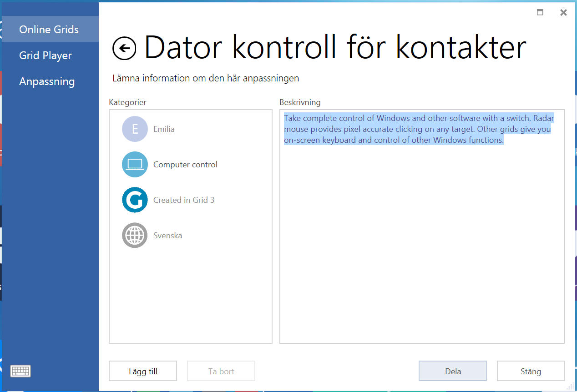Close the window with the X
This screenshot has height=392, width=577.
563,13
